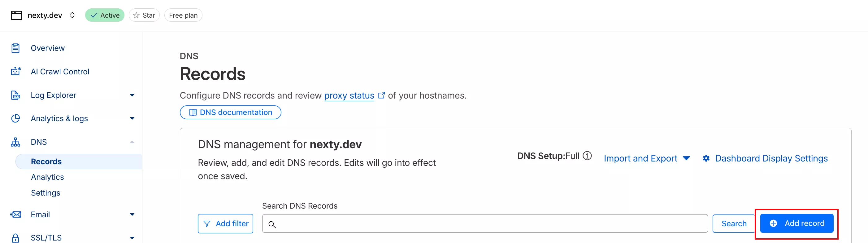This screenshot has width=868, height=243.
Task: Click the Email envelope icon
Action: coord(15,215)
